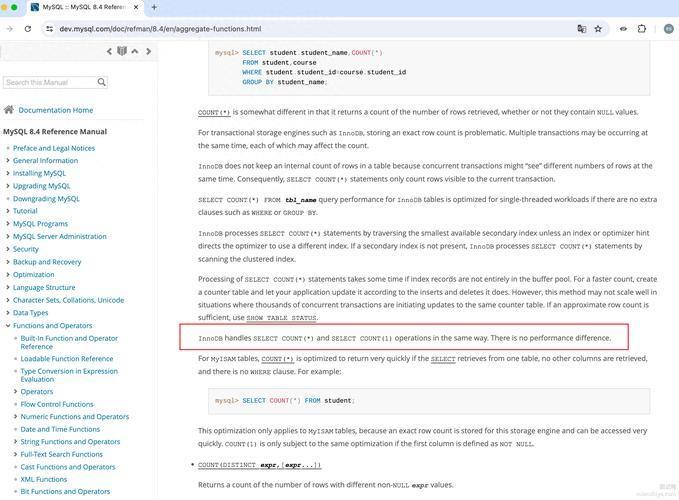Open Full-Text Search Functions
This screenshot has height=500, width=679.
(x=61, y=454)
